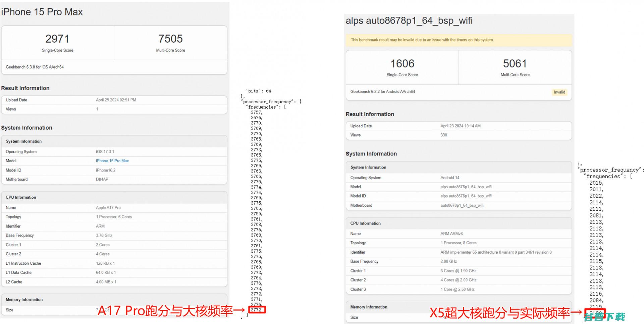
Task: Select base frequency 2.00 GHz
Action: [x=449, y=261]
